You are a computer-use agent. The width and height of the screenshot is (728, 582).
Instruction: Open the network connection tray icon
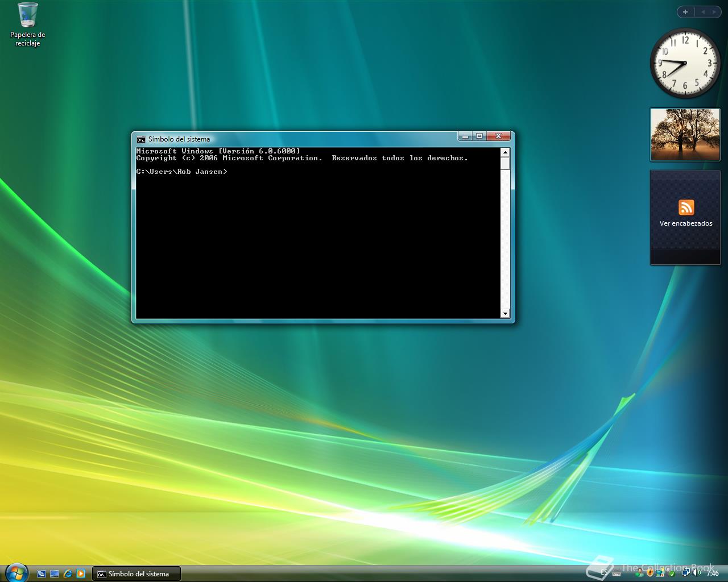(686, 573)
